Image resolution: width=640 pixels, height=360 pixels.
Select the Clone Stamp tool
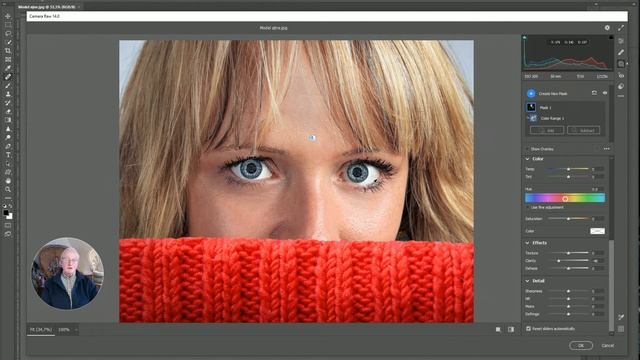[8, 94]
